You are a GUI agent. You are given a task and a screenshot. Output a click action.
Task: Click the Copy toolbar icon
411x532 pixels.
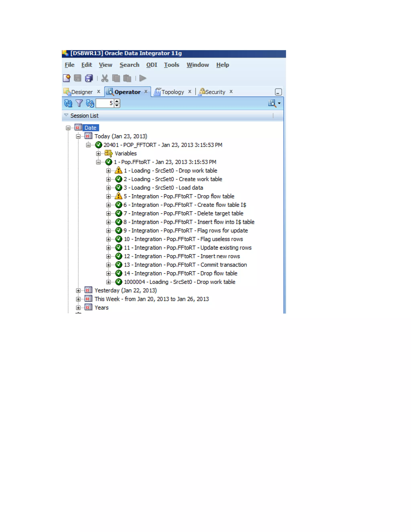pyautogui.click(x=116, y=78)
